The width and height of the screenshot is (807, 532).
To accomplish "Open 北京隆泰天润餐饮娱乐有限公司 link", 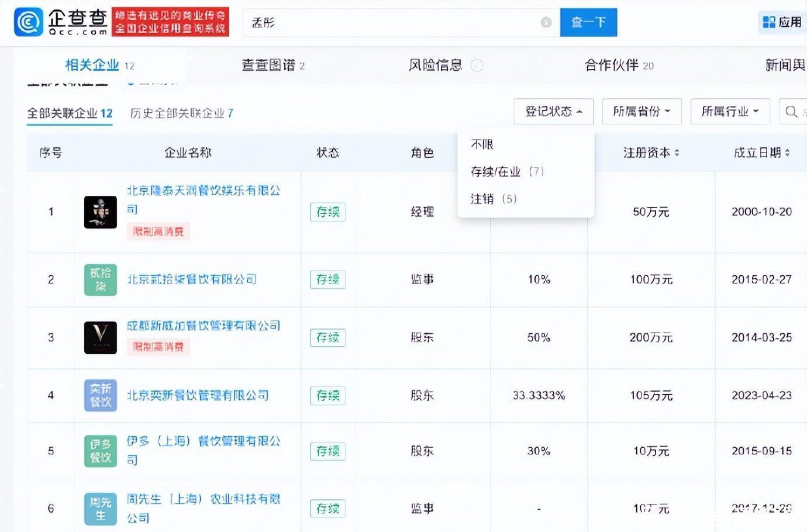I will click(204, 199).
